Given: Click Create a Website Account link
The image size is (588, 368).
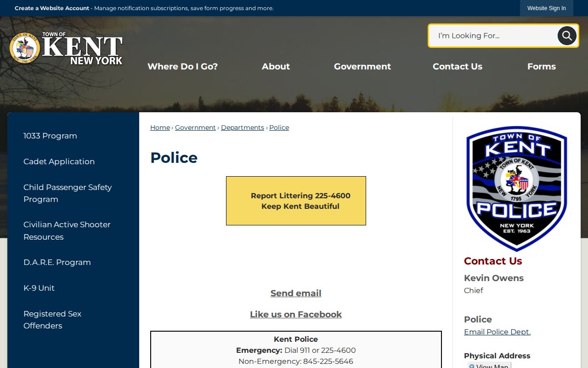Looking at the screenshot, I should coord(52,8).
